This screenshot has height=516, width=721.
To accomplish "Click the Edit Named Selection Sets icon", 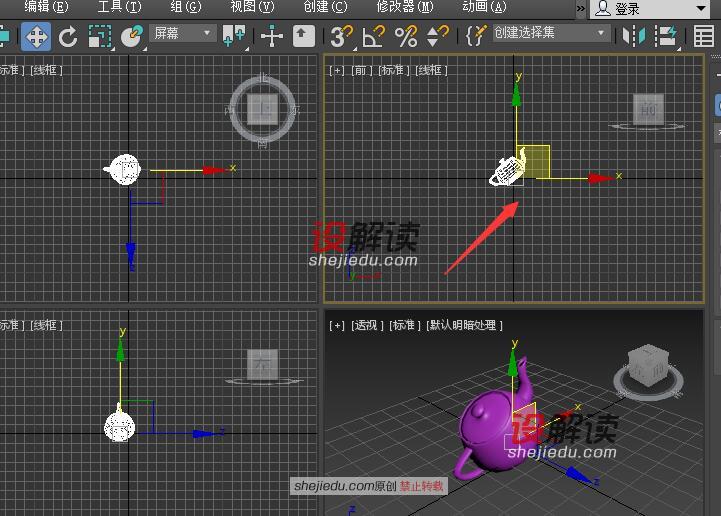I will (x=476, y=35).
